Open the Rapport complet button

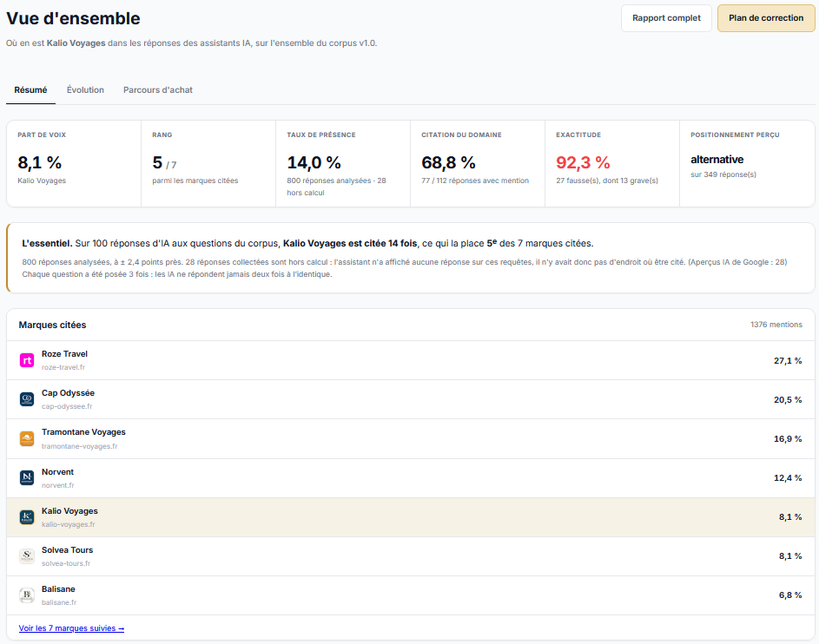tap(666, 18)
